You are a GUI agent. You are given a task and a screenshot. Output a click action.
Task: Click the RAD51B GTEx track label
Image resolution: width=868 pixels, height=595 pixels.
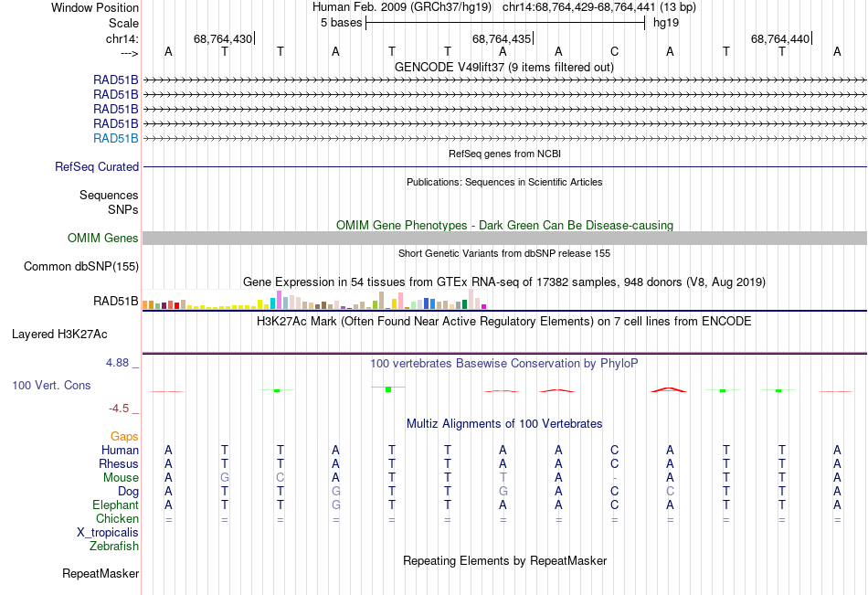116,301
